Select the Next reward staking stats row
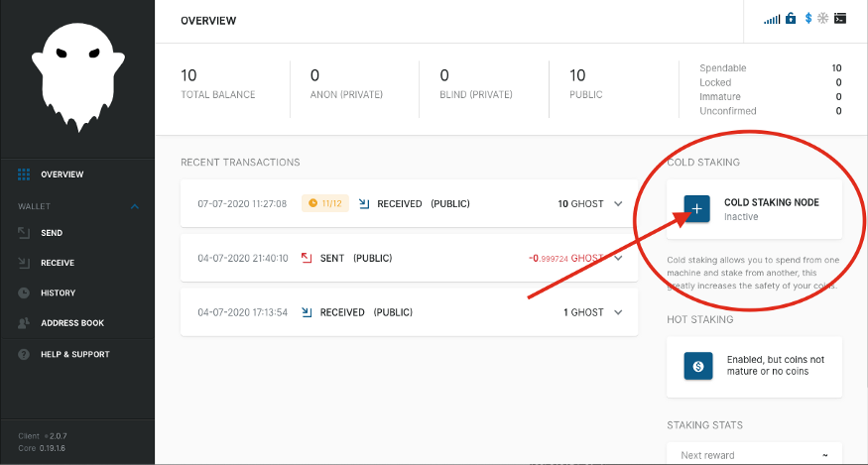Image resolution: width=868 pixels, height=465 pixels. tap(754, 454)
